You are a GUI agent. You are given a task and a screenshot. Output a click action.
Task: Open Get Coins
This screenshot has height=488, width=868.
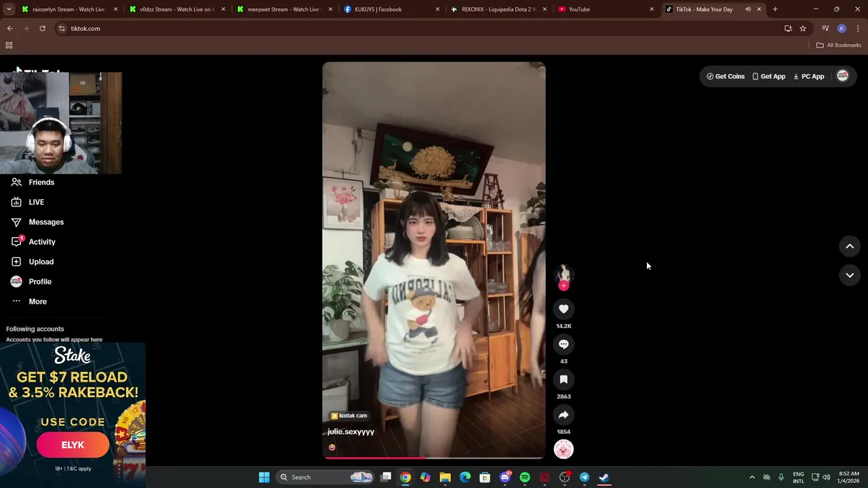(726, 77)
